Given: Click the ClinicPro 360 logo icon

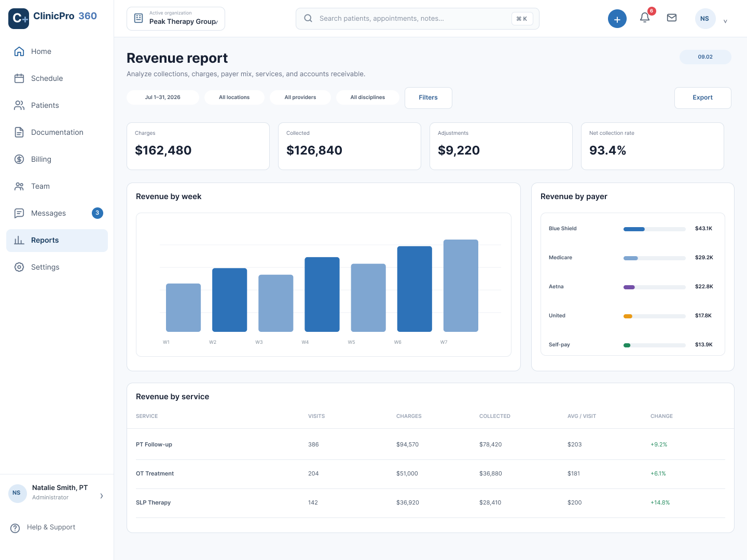Looking at the screenshot, I should click(x=19, y=19).
